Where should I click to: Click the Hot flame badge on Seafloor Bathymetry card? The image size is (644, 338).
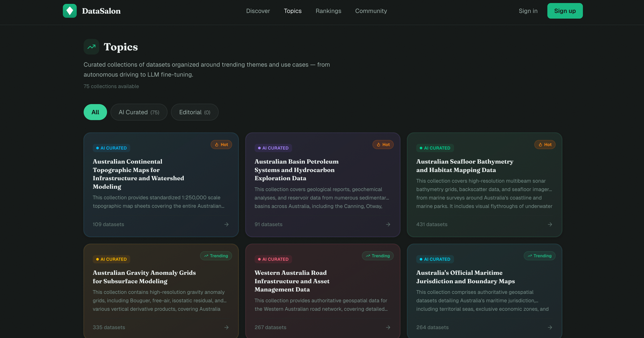[x=545, y=145]
